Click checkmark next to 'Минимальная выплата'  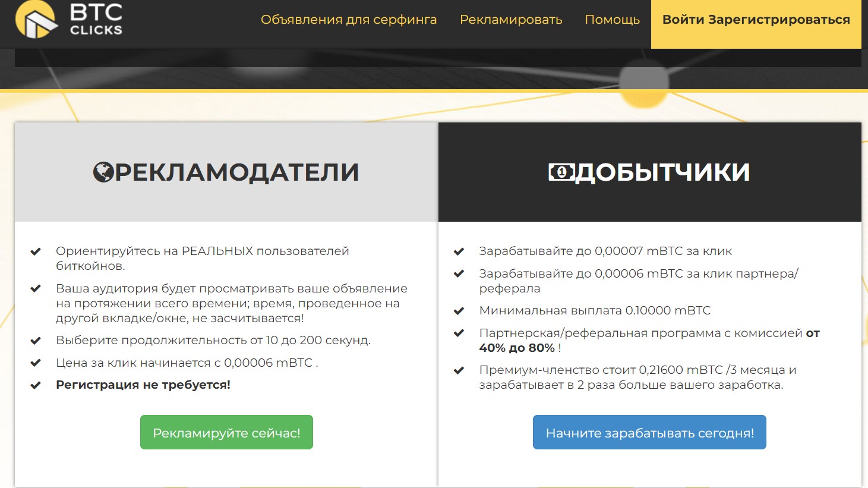[x=459, y=311]
